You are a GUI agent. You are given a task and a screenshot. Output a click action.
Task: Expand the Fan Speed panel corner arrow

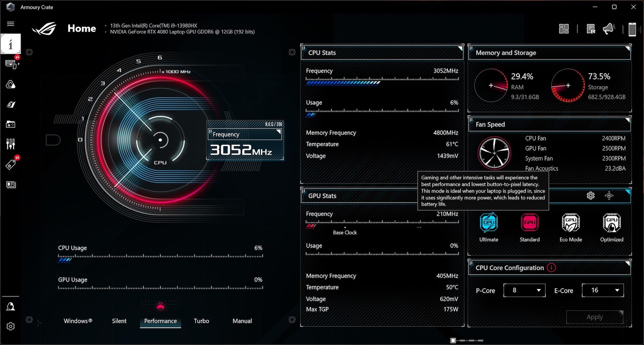click(x=627, y=120)
